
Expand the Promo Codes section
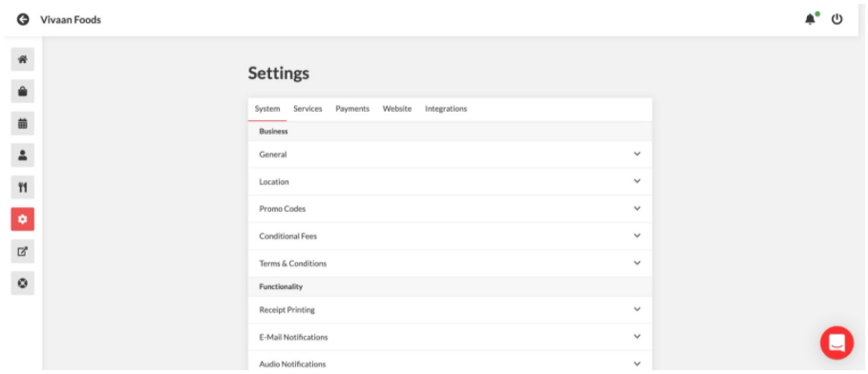[x=450, y=209]
